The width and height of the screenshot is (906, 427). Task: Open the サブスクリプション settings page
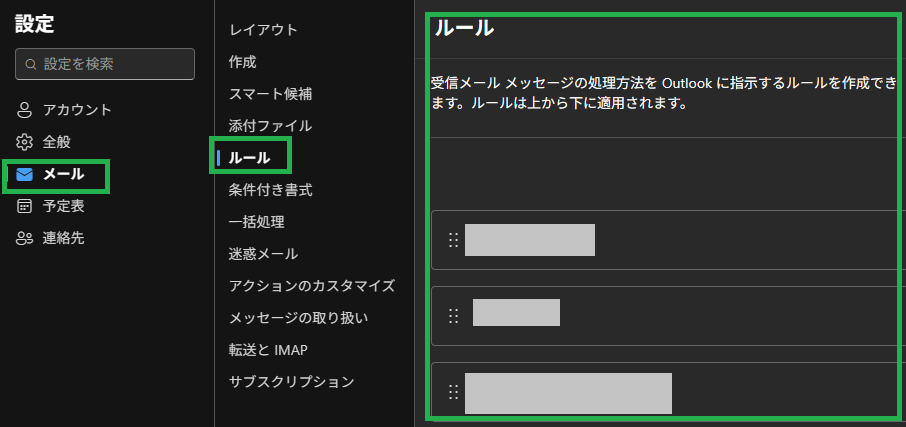(x=291, y=381)
